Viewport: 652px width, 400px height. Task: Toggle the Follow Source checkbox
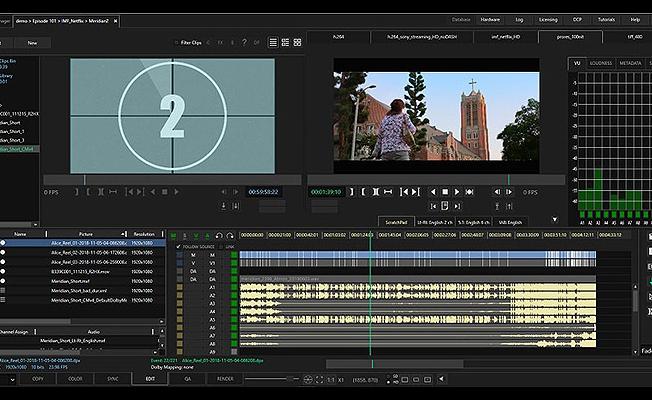tap(178, 247)
